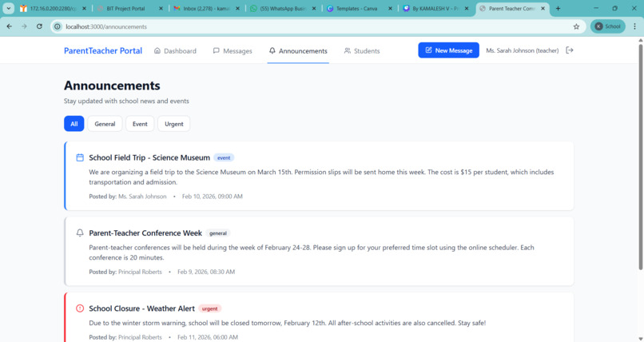The width and height of the screenshot is (644, 342).
Task: Click the page vertical scrollbar thumb
Action: pos(640,157)
